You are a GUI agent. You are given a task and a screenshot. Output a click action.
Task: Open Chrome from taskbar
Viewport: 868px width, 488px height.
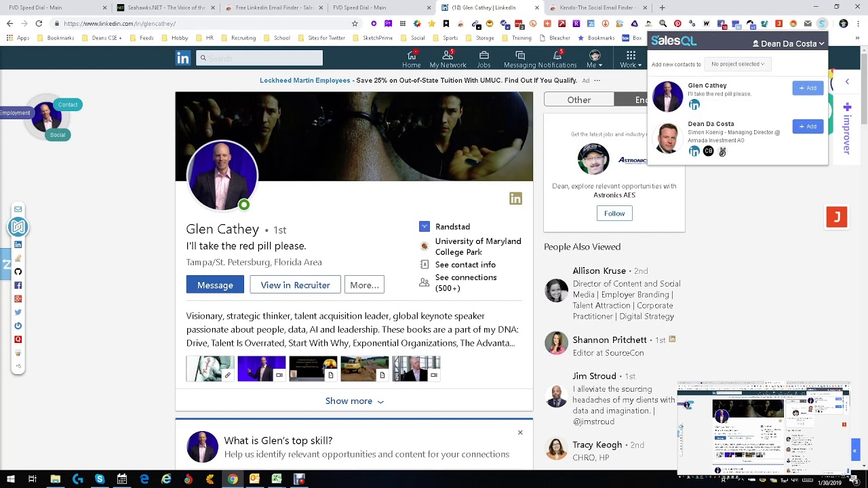pyautogui.click(x=233, y=479)
